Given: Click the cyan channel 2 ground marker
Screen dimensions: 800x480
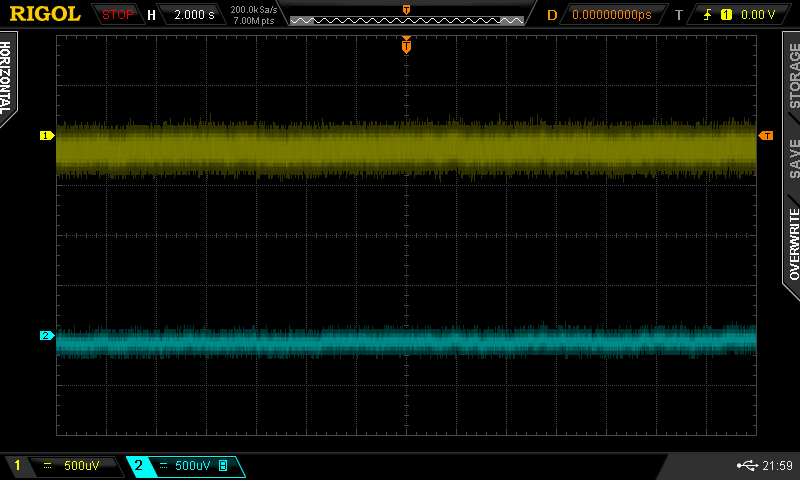Looking at the screenshot, I should tap(45, 336).
